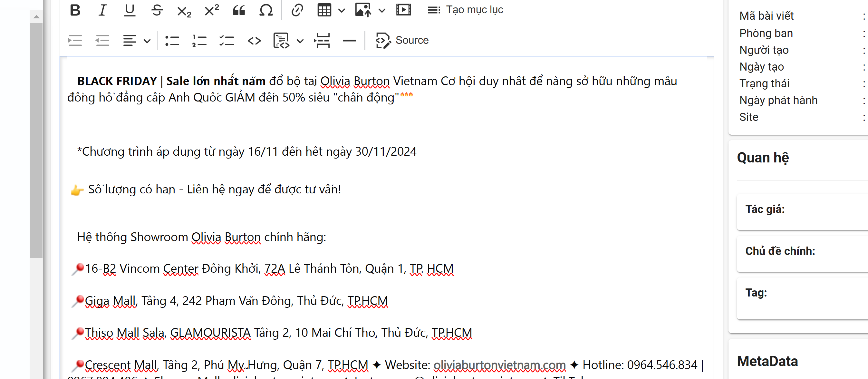The image size is (868, 379).
Task: Increase indent of paragraph
Action: tap(75, 41)
